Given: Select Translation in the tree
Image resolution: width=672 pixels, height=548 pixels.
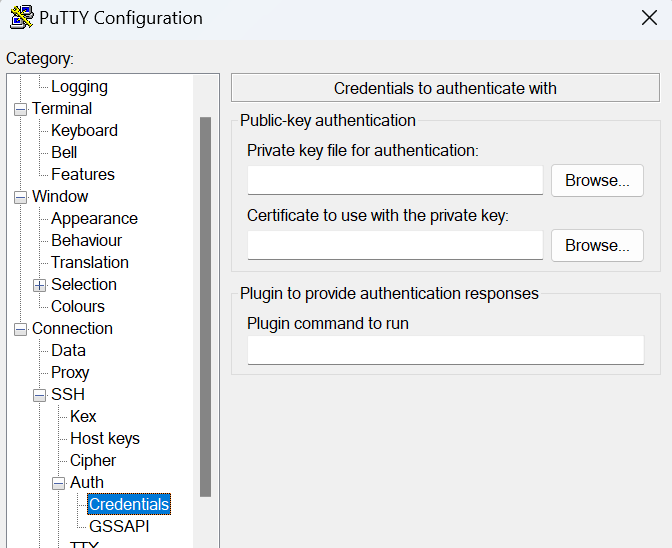Looking at the screenshot, I should 90,262.
